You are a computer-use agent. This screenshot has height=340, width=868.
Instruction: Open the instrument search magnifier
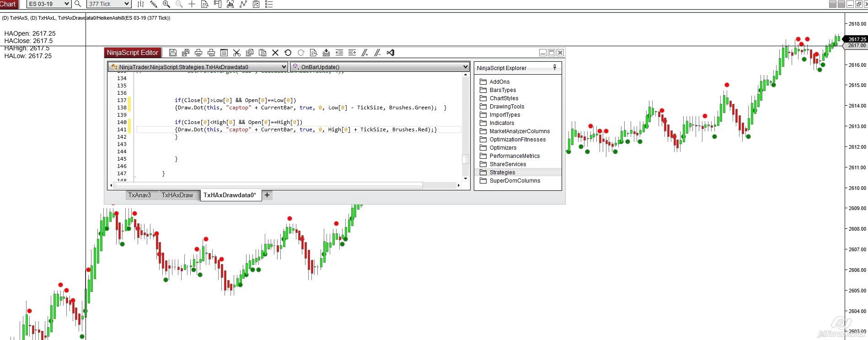point(78,4)
